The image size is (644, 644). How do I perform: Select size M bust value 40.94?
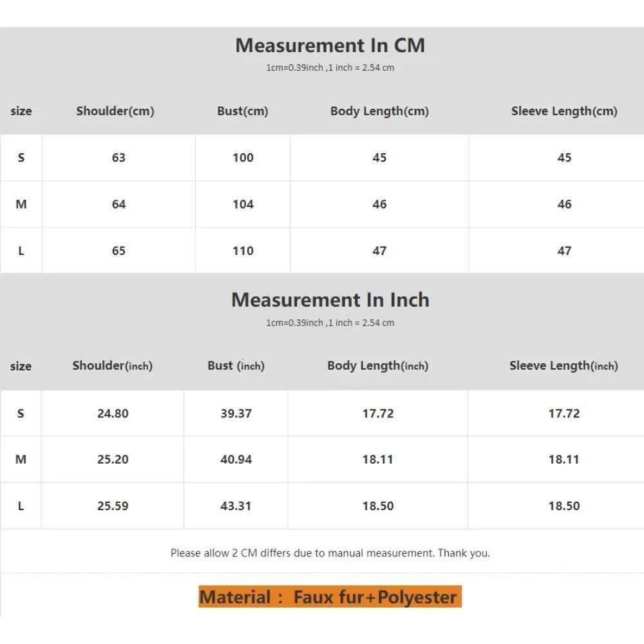coord(236,459)
